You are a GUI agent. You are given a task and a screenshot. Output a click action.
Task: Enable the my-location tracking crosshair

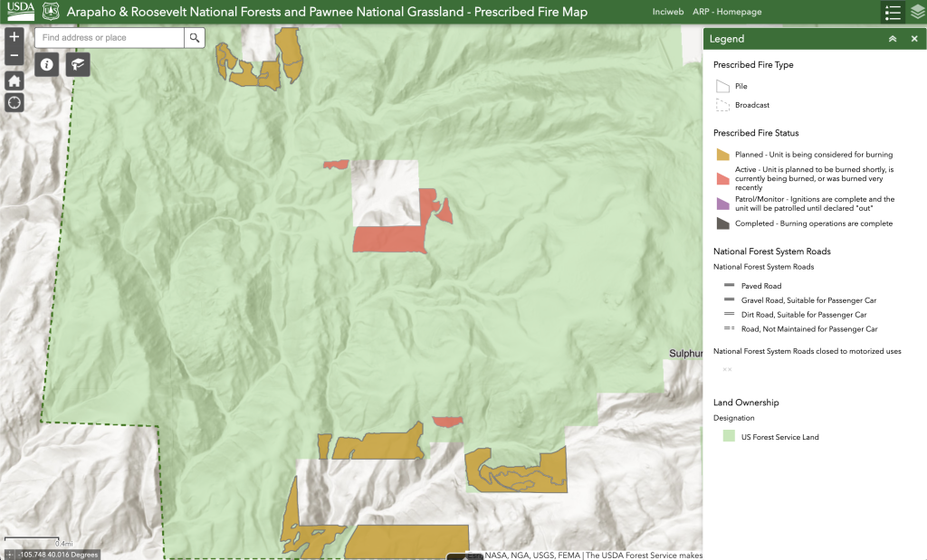point(14,102)
